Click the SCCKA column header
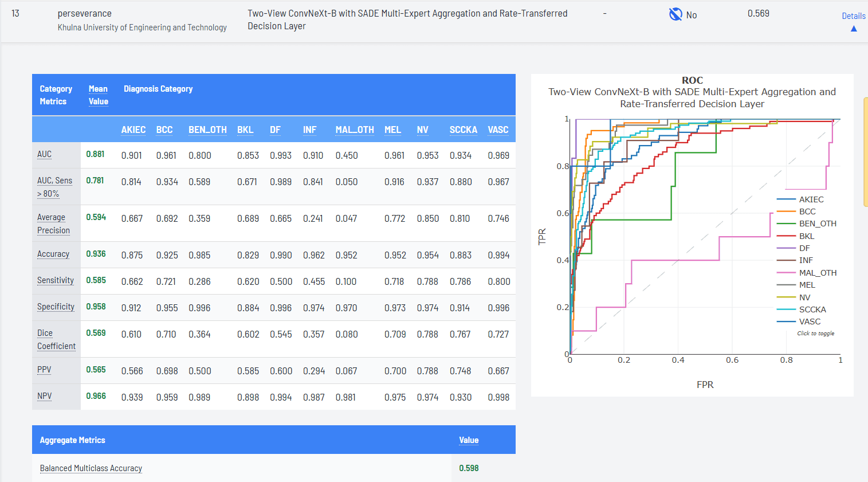 (464, 130)
